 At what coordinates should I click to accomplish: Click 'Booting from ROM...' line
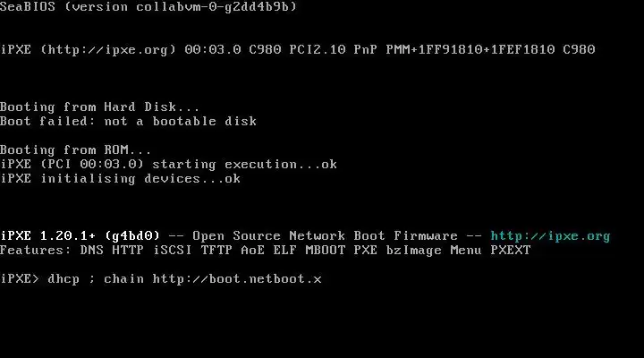click(x=75, y=149)
